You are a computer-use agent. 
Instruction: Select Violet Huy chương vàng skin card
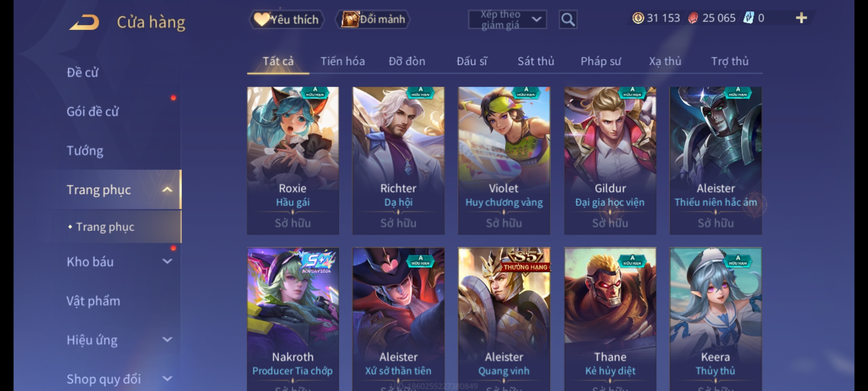coord(504,161)
